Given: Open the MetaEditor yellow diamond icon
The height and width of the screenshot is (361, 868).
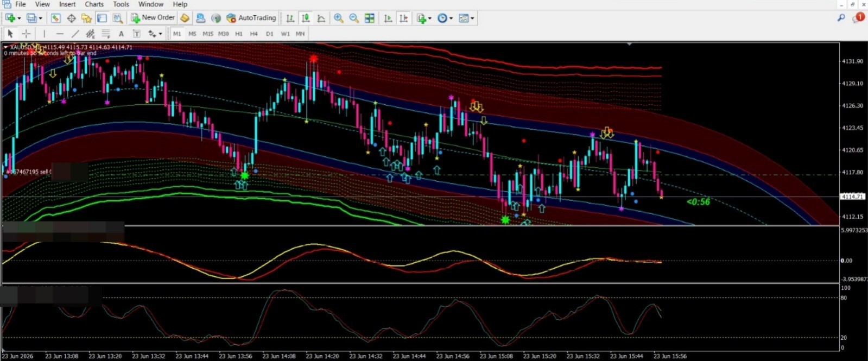Looking at the screenshot, I should click(185, 18).
